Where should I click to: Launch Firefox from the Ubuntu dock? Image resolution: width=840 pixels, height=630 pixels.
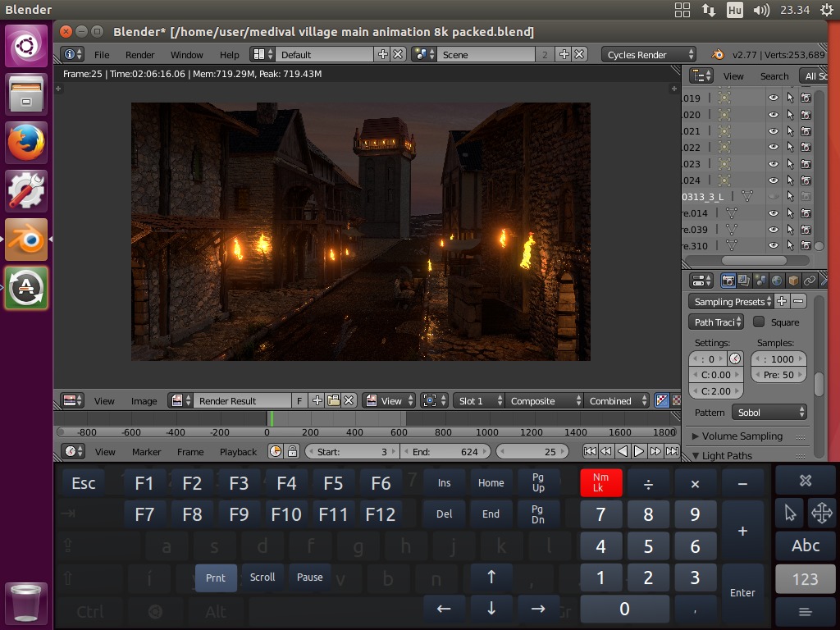pos(27,143)
